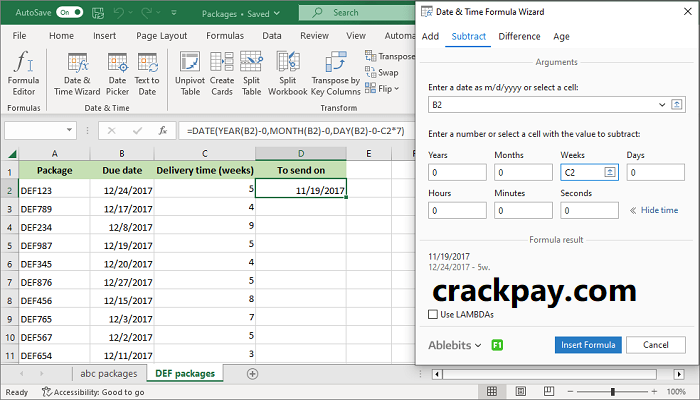Click the fx insert function icon

pyautogui.click(x=163, y=130)
